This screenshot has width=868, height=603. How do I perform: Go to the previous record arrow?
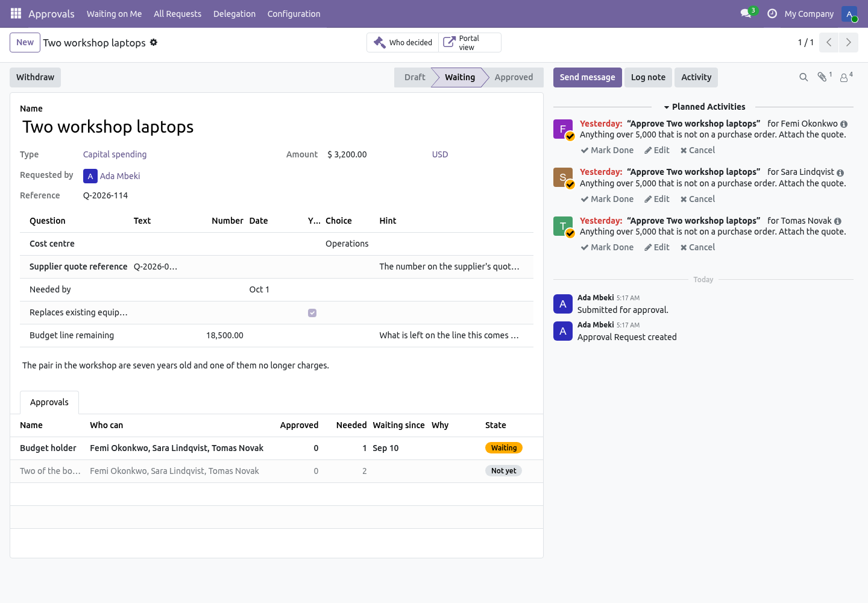829,42
